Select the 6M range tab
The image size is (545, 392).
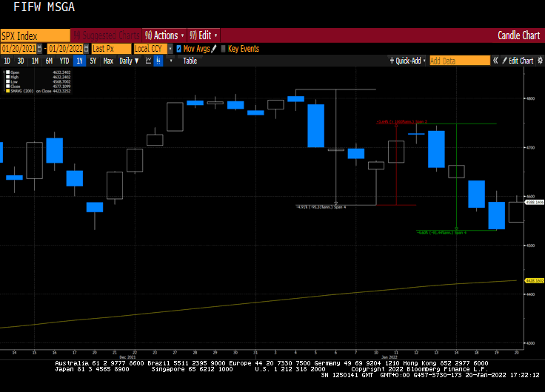tap(49, 61)
